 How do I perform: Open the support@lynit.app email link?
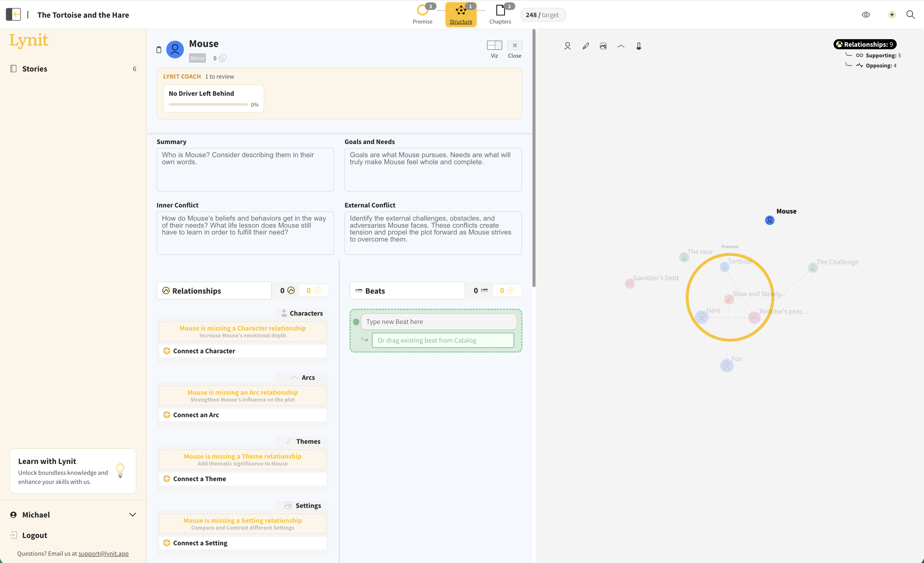tap(103, 553)
